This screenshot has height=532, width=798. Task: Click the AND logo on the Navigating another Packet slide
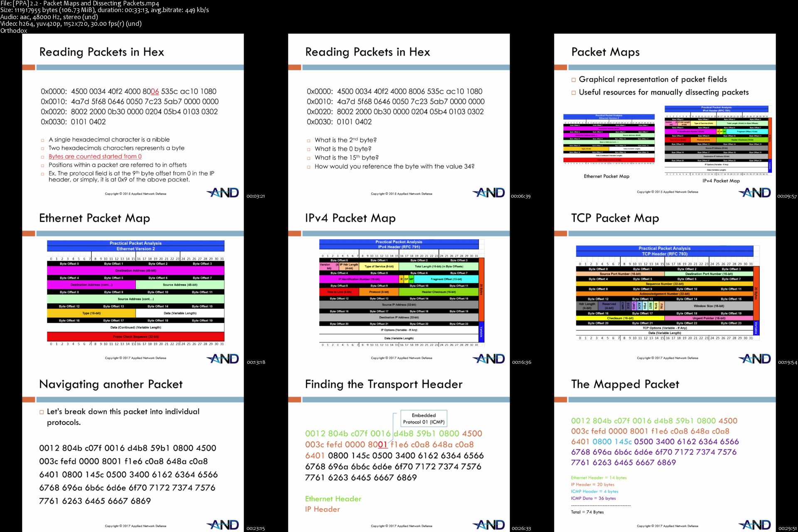(223, 525)
